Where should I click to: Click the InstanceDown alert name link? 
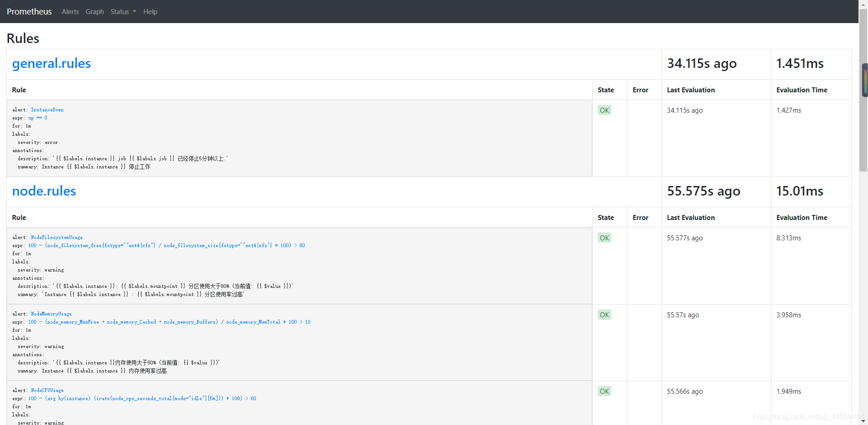click(x=47, y=110)
